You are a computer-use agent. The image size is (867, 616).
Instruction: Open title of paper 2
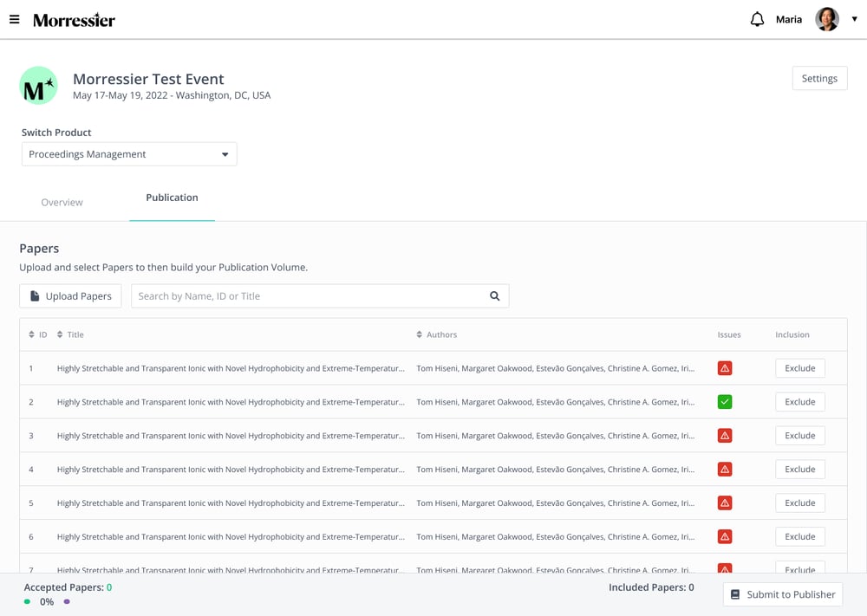tap(231, 402)
